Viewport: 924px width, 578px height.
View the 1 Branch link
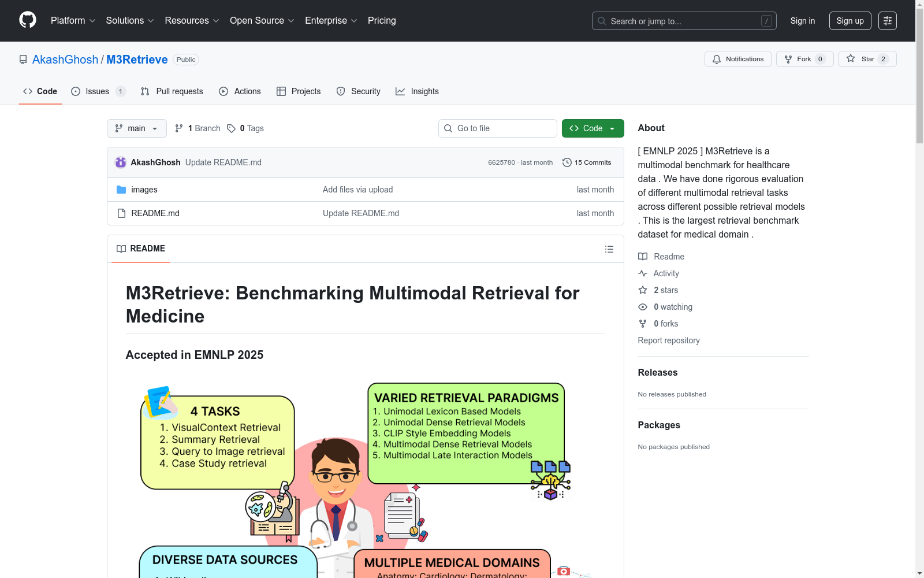[x=198, y=128]
